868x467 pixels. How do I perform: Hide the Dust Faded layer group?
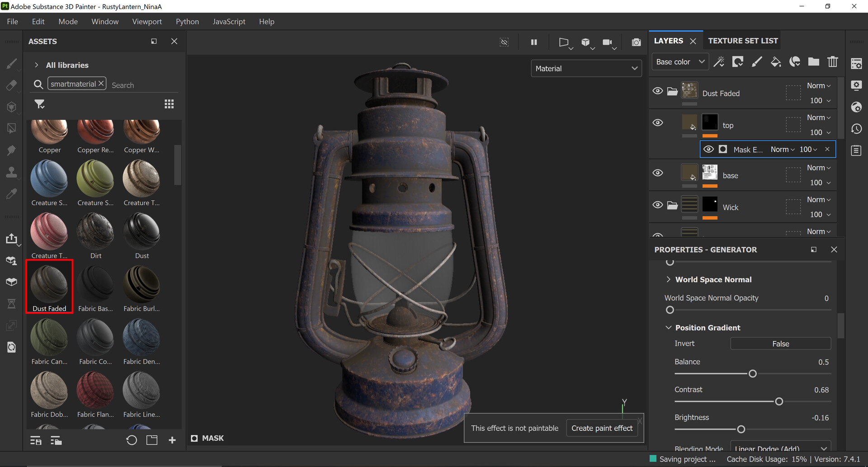click(658, 91)
